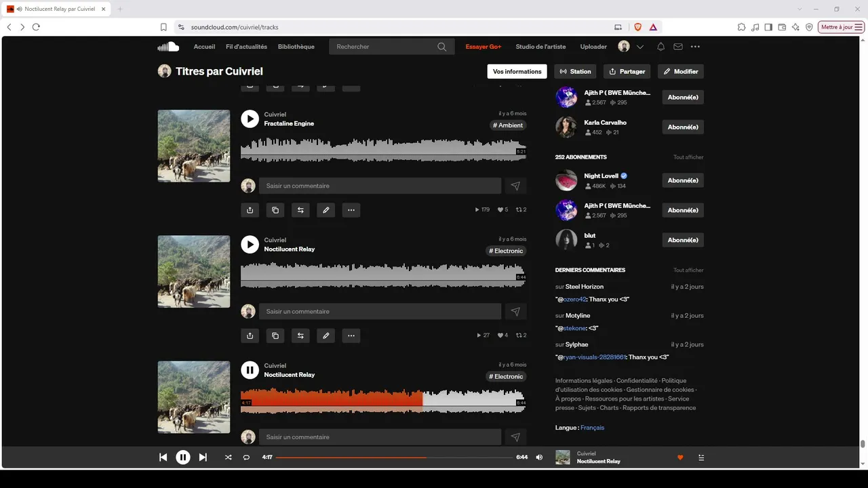Bookmark this page in address bar
The width and height of the screenshot is (868, 488).
[163, 27]
